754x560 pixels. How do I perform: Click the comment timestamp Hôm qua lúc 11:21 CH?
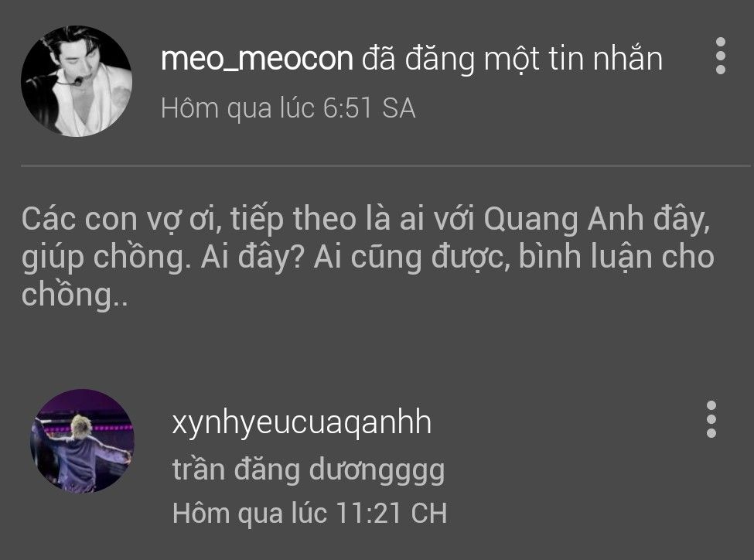pyautogui.click(x=309, y=513)
